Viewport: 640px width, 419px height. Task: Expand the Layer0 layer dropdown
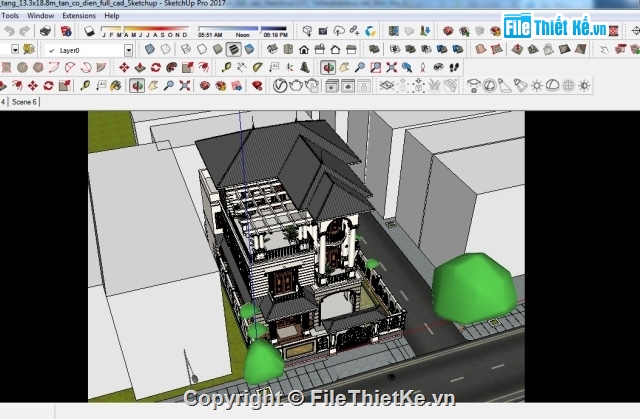(x=129, y=50)
